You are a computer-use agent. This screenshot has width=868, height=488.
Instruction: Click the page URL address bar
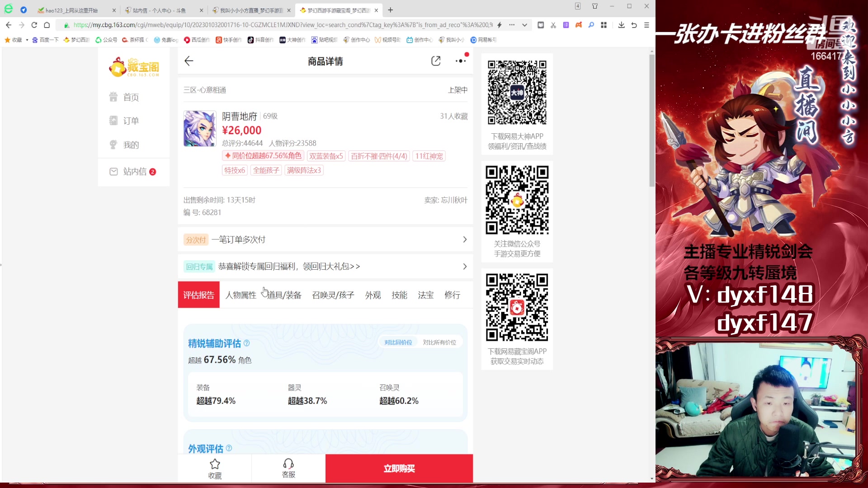coord(283,25)
